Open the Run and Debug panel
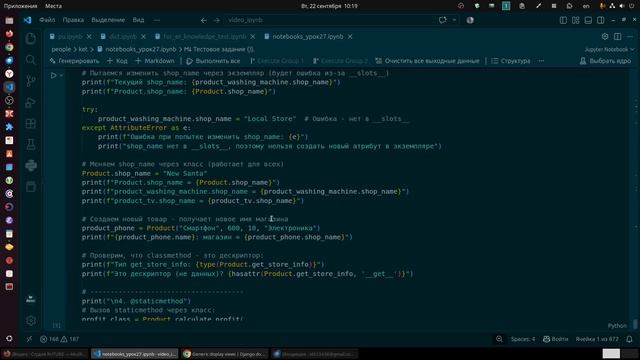The image size is (640, 360). [x=31, y=102]
